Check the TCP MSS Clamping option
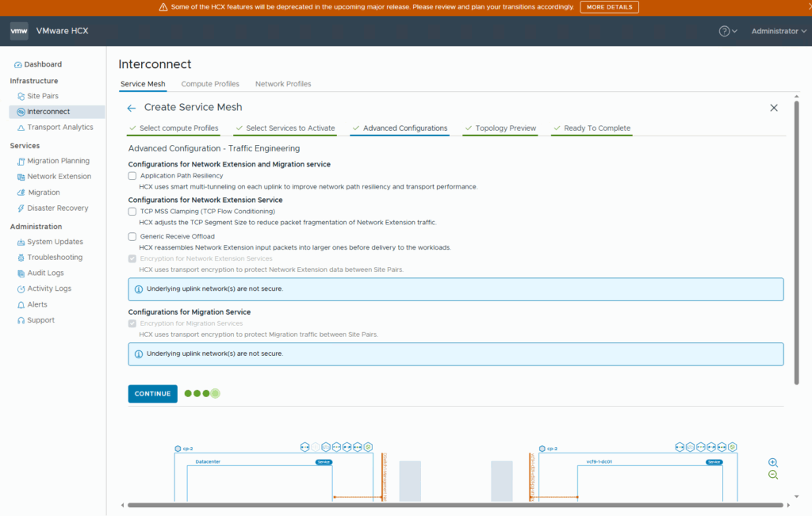This screenshot has width=812, height=516. point(132,212)
